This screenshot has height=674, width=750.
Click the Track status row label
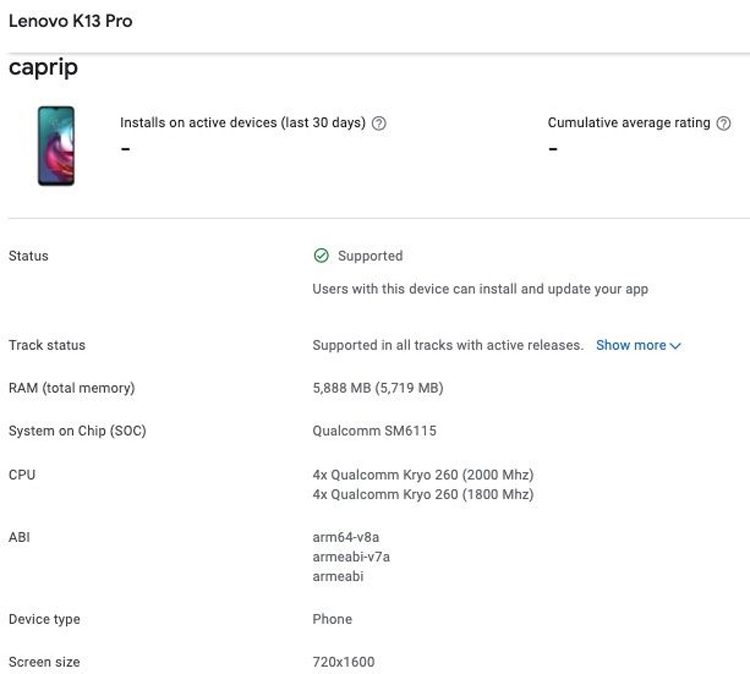click(47, 345)
